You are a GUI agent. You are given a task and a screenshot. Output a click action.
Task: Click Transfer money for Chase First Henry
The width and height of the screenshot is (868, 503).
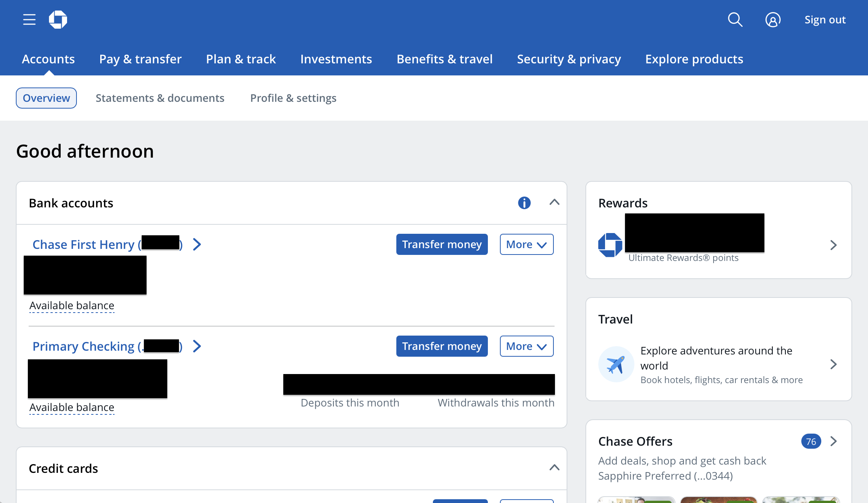point(442,244)
